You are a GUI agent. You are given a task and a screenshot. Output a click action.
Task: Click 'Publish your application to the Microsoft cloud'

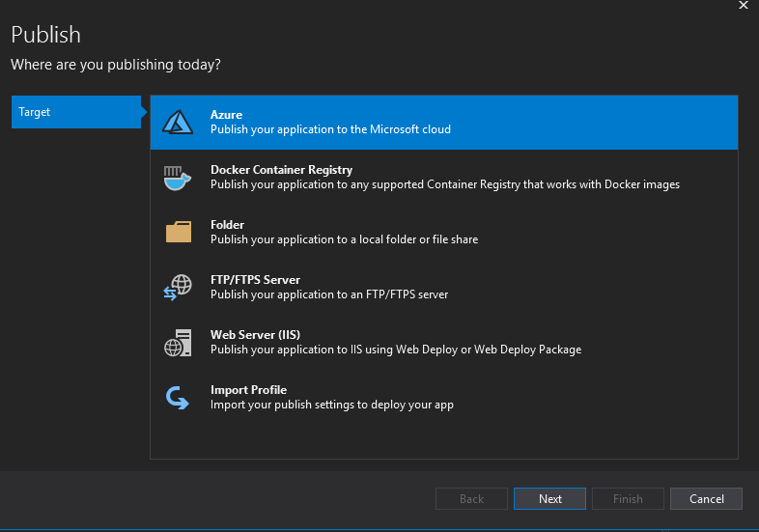(330, 129)
